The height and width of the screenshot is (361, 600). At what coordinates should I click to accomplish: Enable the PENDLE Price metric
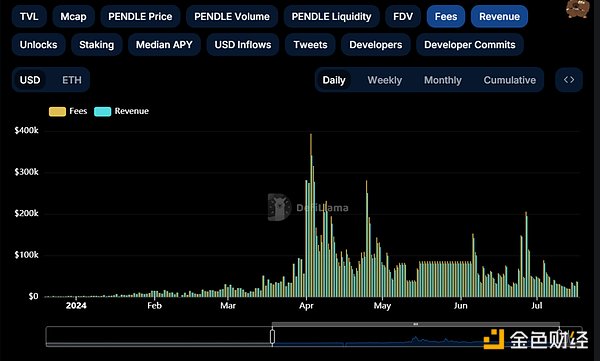point(140,16)
